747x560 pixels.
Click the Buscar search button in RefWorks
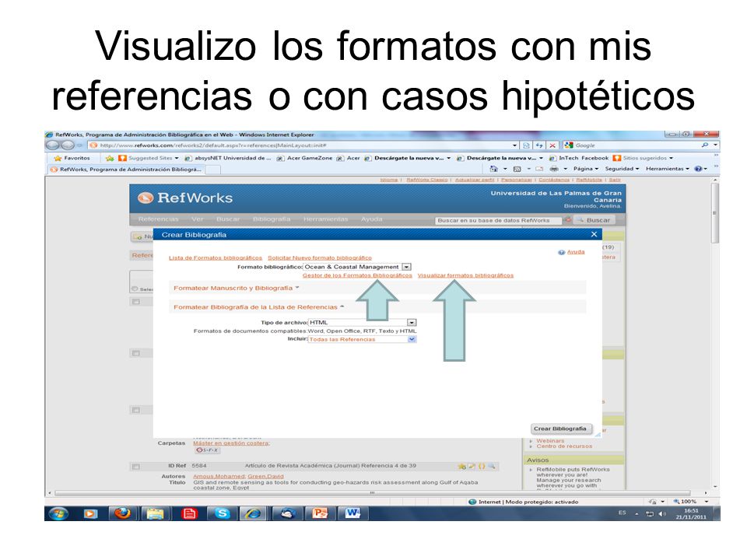(594, 220)
